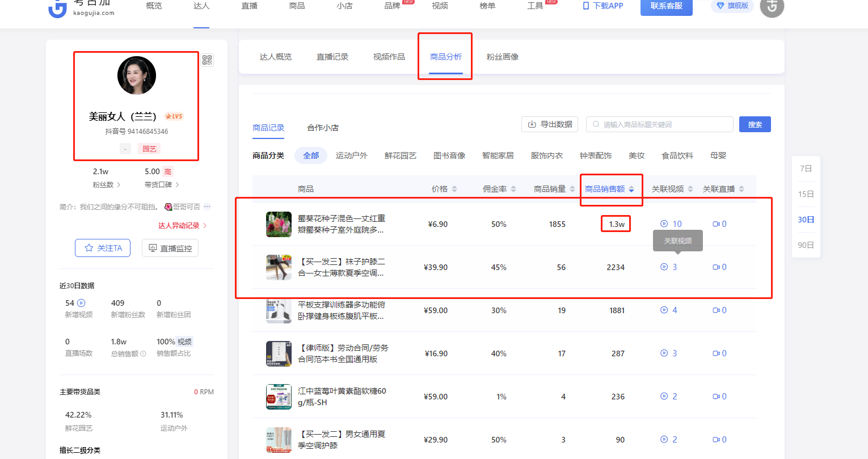Filter category by 服饰内衣
Screen dimensions: 868x459
coord(547,155)
